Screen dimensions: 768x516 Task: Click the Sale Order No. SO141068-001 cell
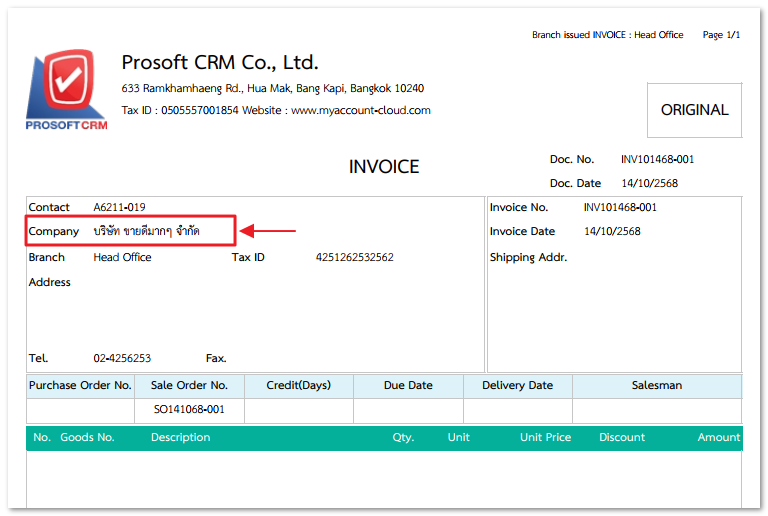point(189,410)
